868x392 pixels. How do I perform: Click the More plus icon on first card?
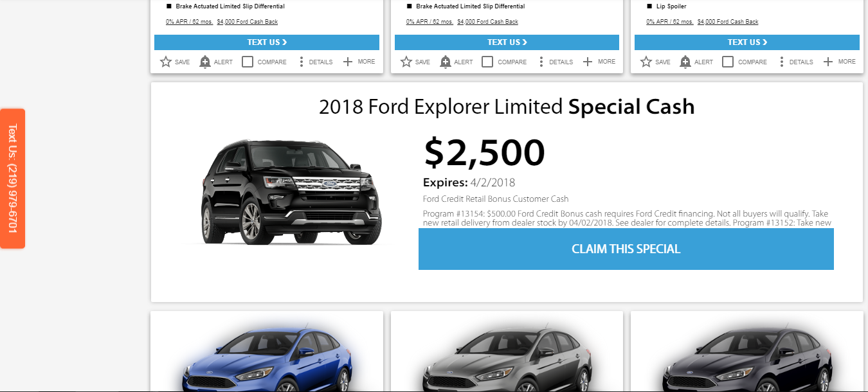pos(348,62)
